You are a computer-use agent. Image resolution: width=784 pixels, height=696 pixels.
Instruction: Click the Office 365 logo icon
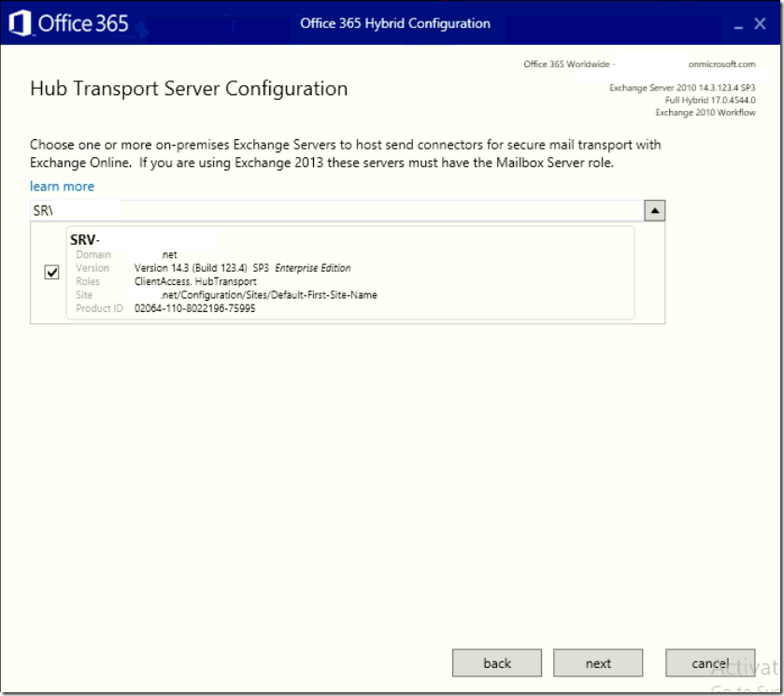click(20, 23)
